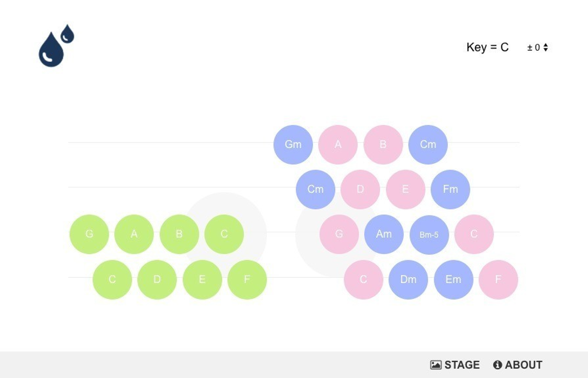Tap the green G note circle

click(x=89, y=234)
